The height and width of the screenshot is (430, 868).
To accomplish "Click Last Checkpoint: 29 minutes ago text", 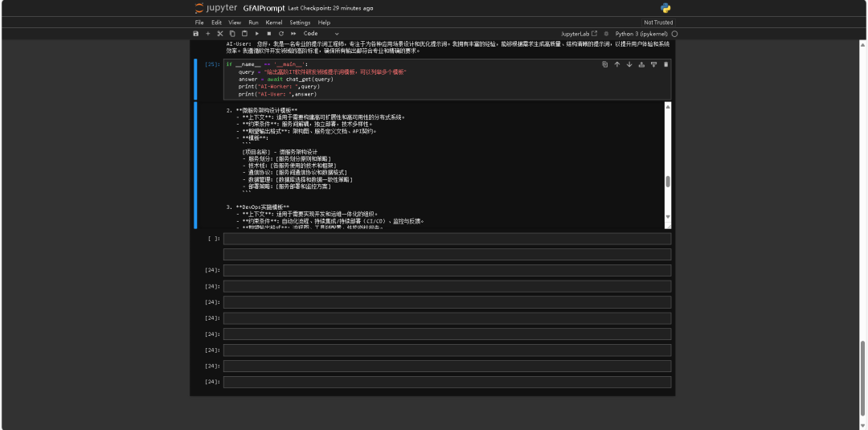I will coord(330,8).
